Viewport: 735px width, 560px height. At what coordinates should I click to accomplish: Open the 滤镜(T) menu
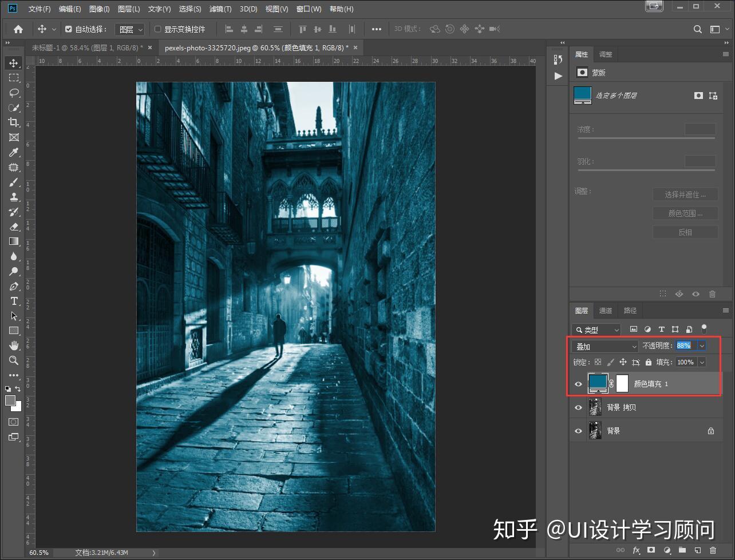[x=220, y=9]
